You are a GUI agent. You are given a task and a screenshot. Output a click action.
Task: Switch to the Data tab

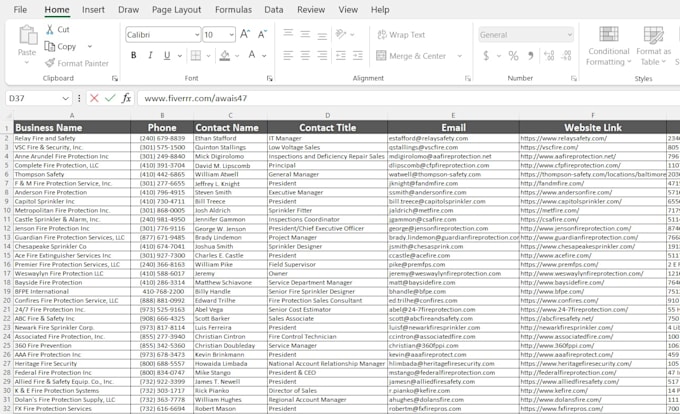click(274, 10)
